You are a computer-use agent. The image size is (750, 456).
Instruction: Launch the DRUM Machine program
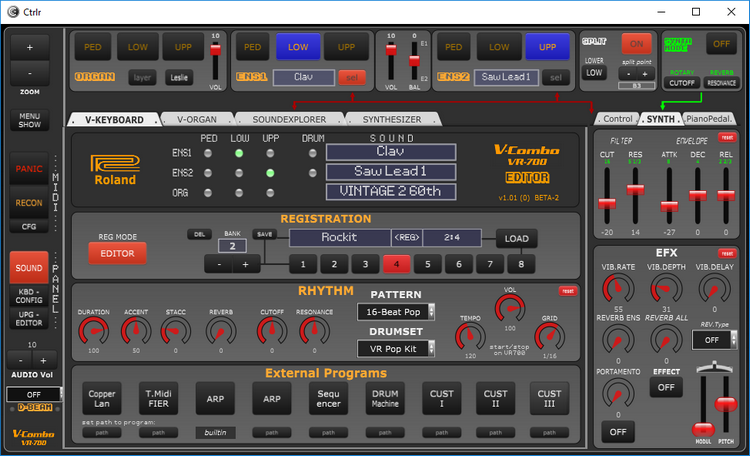[385, 398]
